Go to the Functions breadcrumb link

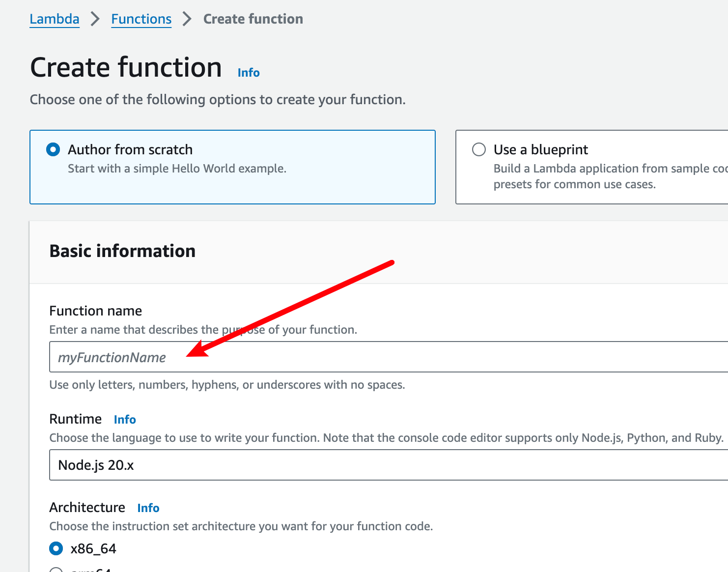coord(141,19)
